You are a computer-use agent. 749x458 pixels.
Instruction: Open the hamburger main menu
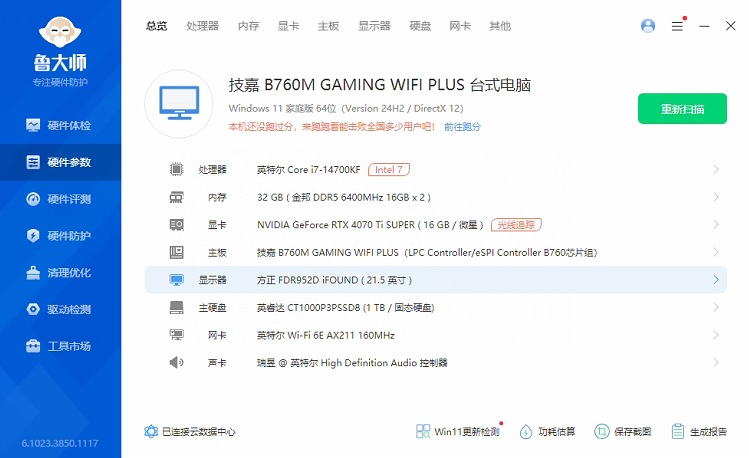[x=677, y=26]
